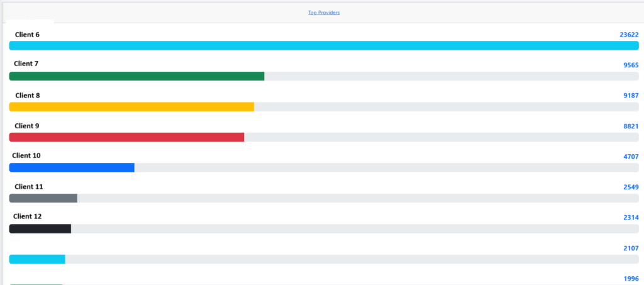Click the black Client 12 progress bar
This screenshot has height=285, width=644.
click(x=40, y=228)
